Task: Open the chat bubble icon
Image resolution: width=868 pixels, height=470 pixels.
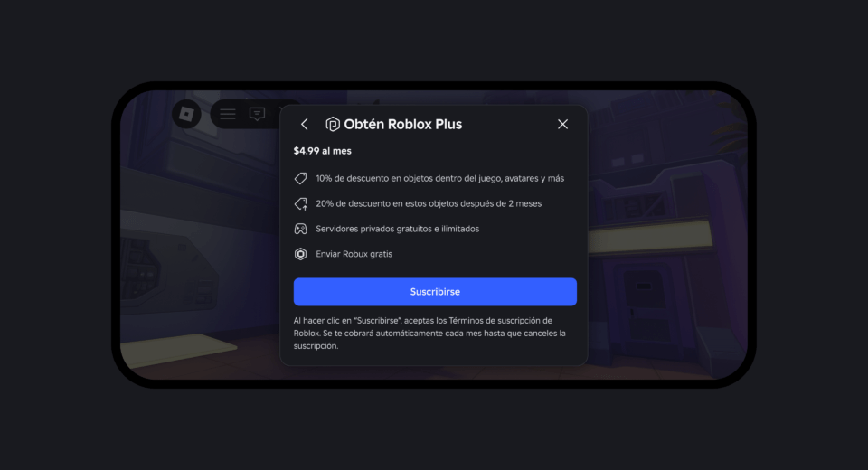Action: click(x=257, y=114)
